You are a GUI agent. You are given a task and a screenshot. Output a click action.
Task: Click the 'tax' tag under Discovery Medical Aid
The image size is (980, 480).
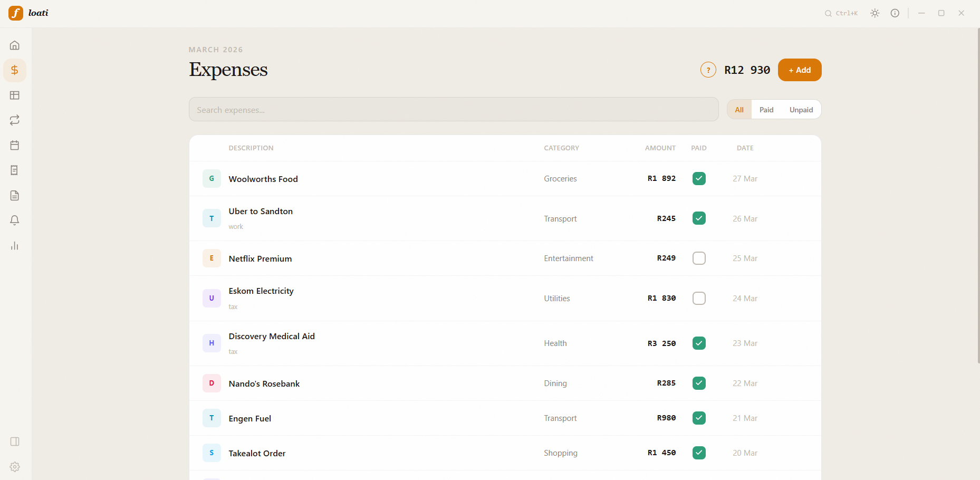click(x=233, y=352)
